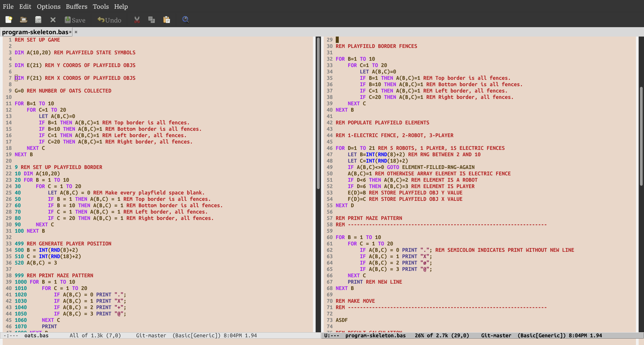This screenshot has width=644, height=345.
Task: Click 'REM ELEMENT IS A ROBOT' comment
Action: (444, 180)
